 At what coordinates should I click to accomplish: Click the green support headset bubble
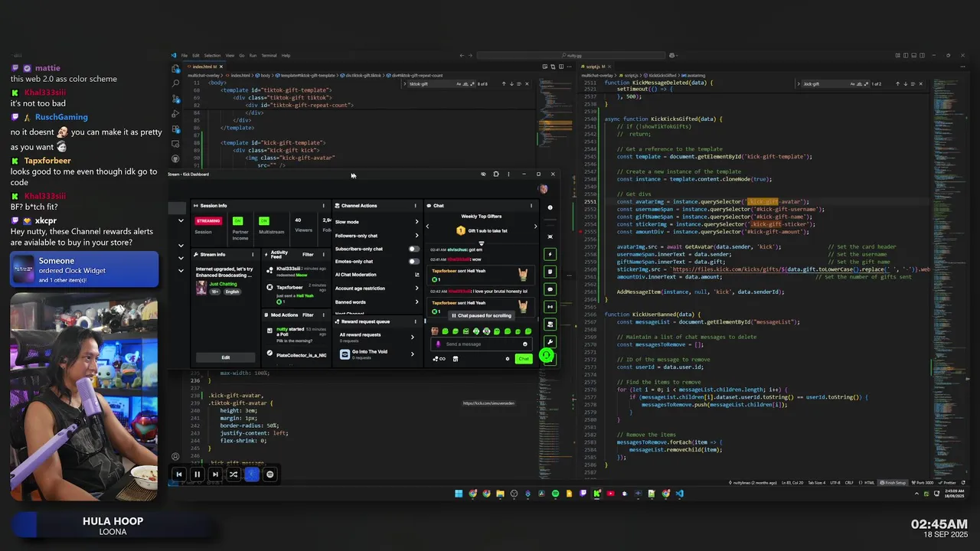click(546, 355)
